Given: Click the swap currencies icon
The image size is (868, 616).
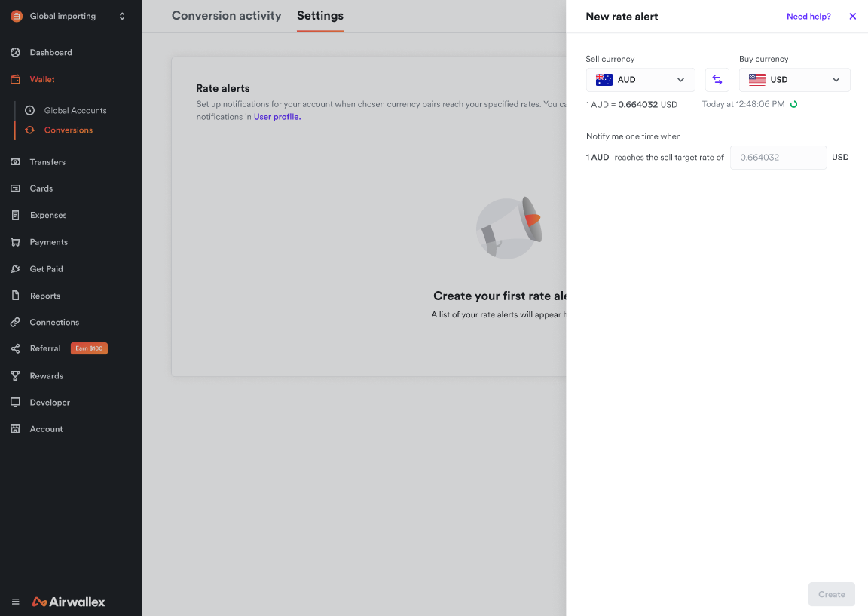Looking at the screenshot, I should coord(717,80).
